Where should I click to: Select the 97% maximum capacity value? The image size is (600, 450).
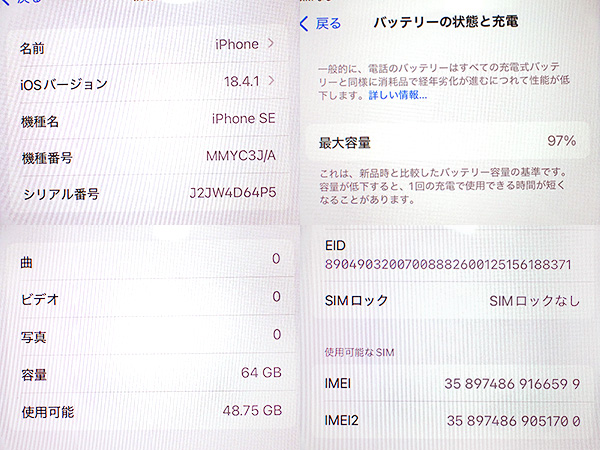(x=561, y=141)
